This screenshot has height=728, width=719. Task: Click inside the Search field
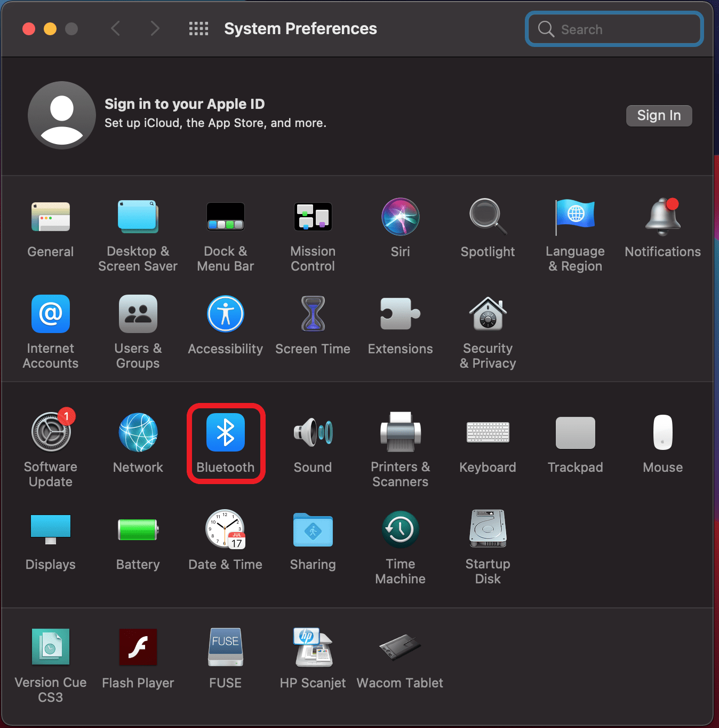613,29
